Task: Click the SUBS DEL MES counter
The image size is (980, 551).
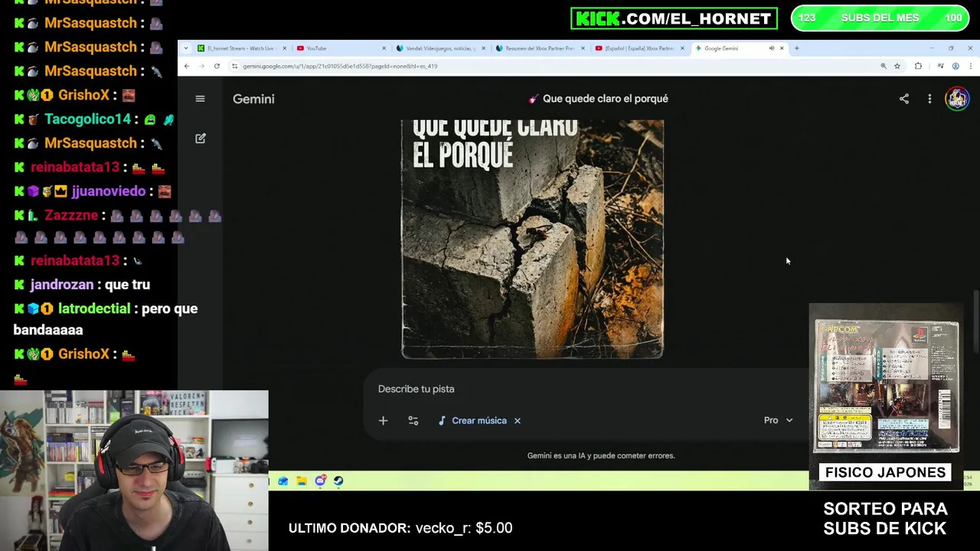Action: coord(880,18)
